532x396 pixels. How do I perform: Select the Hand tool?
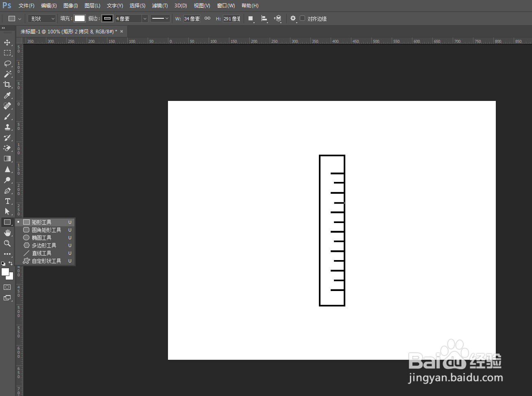[7, 233]
